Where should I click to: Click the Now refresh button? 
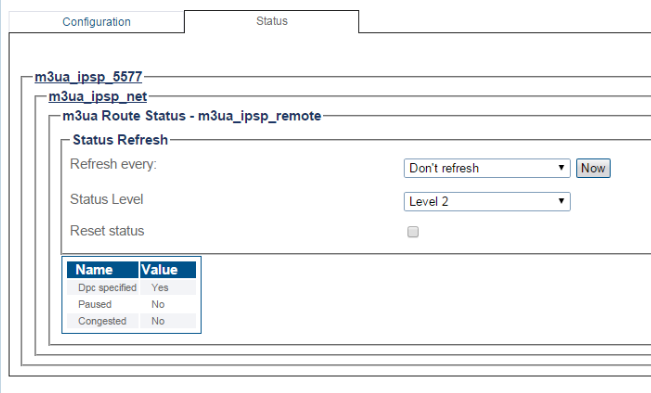(593, 168)
